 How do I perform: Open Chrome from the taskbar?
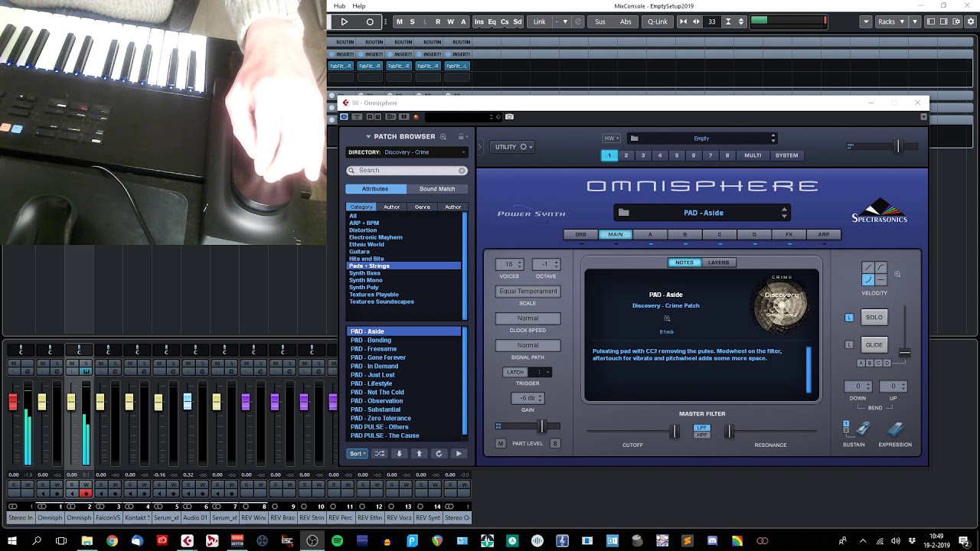click(x=112, y=540)
